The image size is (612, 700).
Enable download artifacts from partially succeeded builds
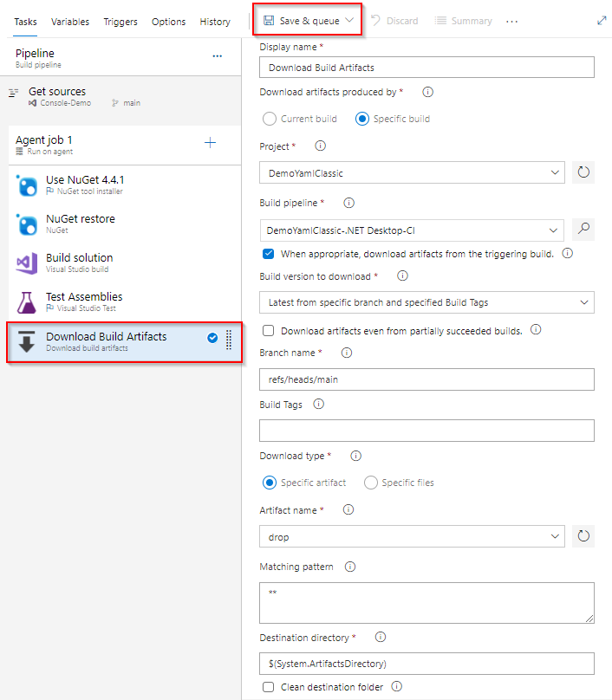268,329
